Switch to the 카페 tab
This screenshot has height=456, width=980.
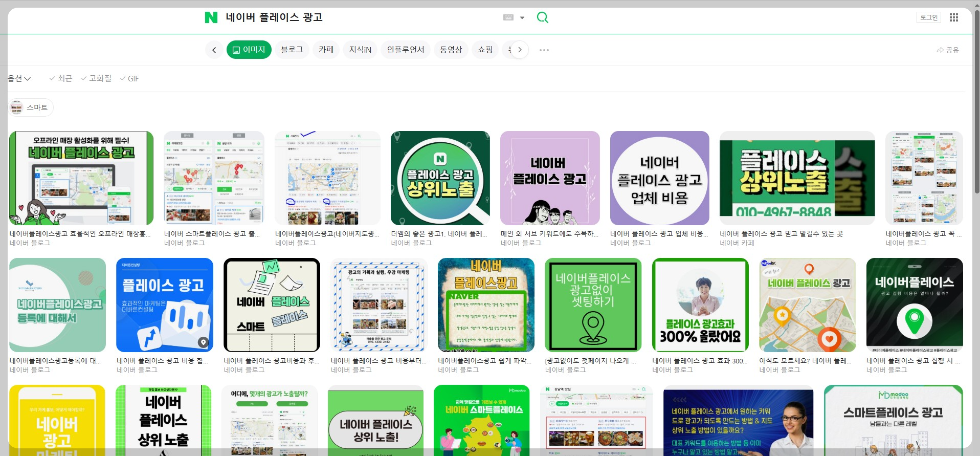326,50
